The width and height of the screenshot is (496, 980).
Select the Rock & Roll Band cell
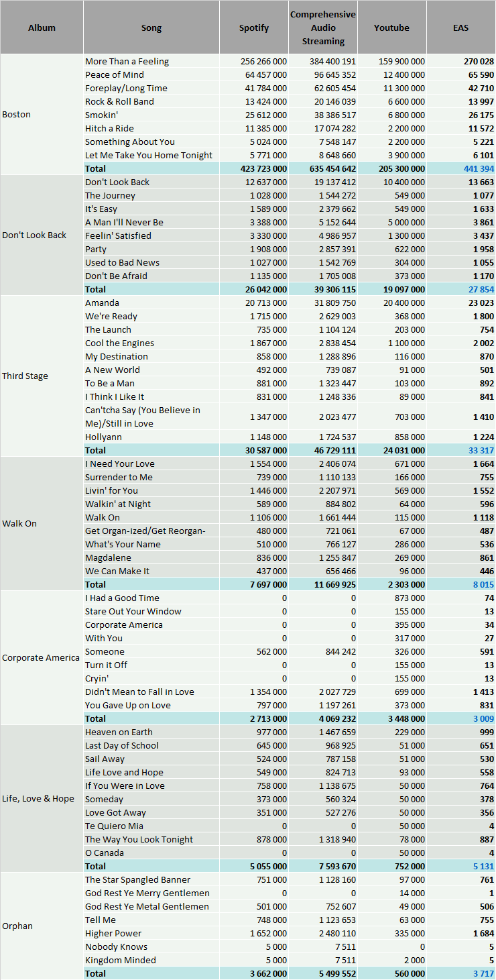tap(151, 101)
